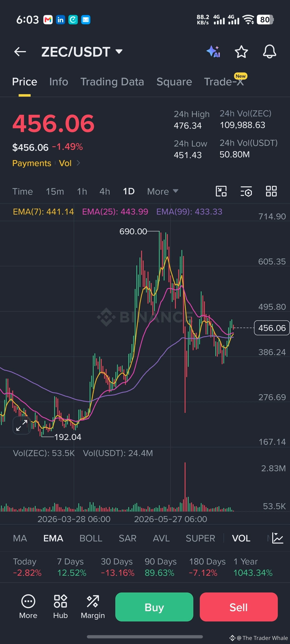Screen dimensions: 290x644
Task: Enable the MA indicator
Action: click(x=20, y=538)
